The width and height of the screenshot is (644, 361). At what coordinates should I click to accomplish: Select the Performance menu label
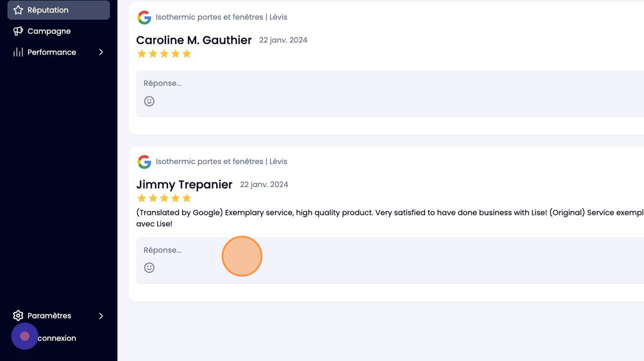[52, 52]
